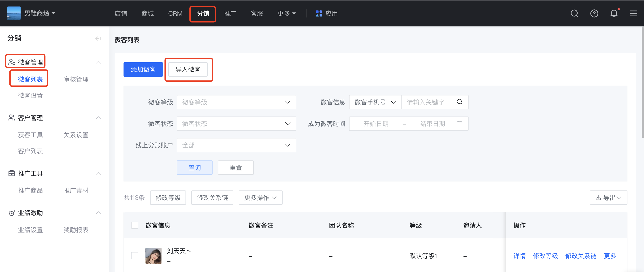644x272 pixels.
Task: Click the 重置 button
Action: click(235, 168)
